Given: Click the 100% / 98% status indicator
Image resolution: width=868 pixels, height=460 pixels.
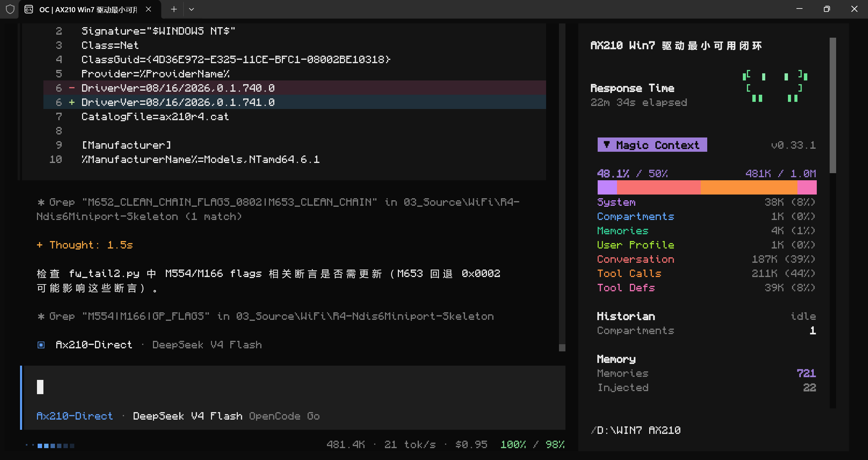Looking at the screenshot, I should 533,444.
